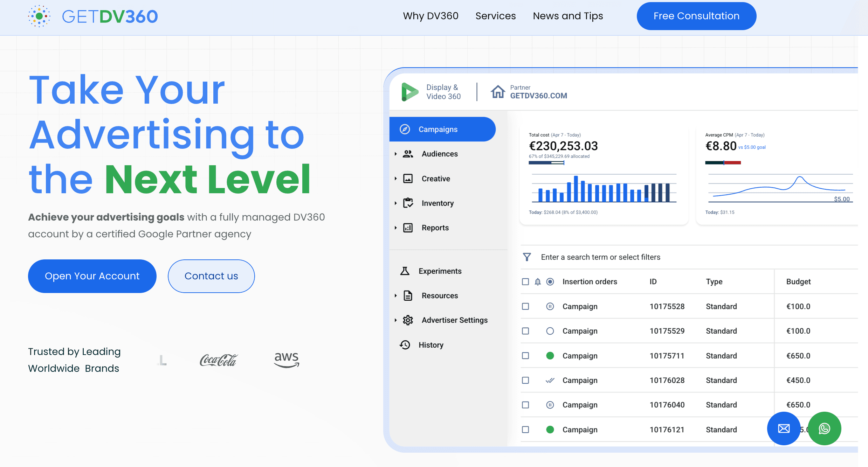Expand the Audiences menu arrow
The height and width of the screenshot is (467, 868).
click(395, 154)
